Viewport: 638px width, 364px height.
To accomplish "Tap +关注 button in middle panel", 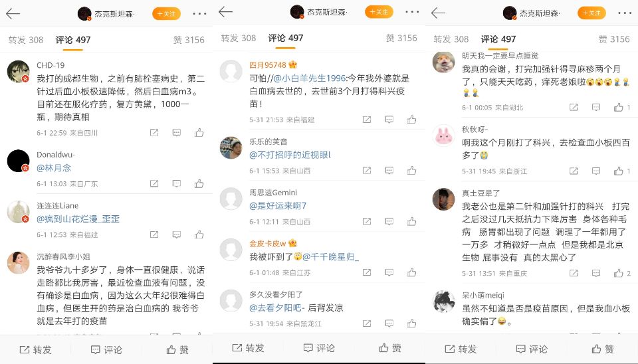I will (378, 12).
